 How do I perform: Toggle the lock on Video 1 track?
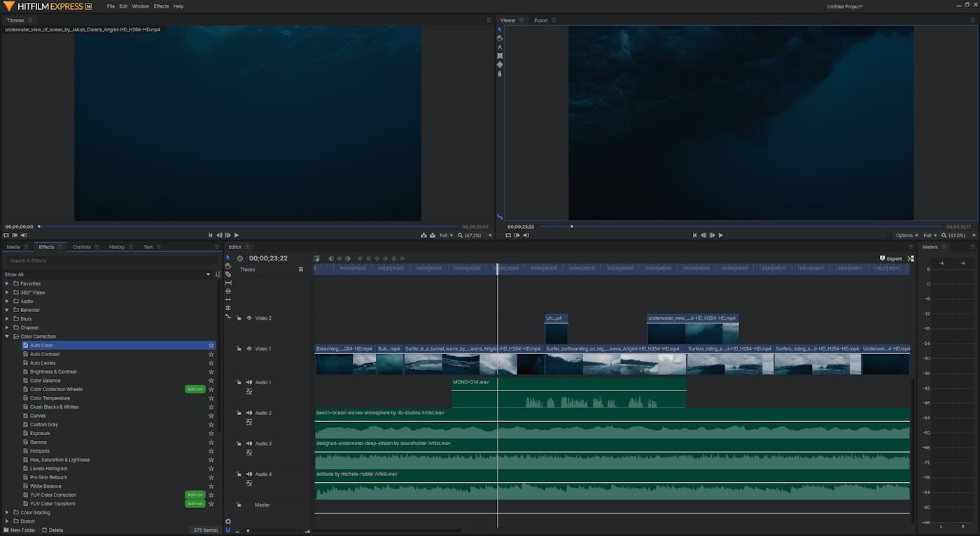[239, 348]
